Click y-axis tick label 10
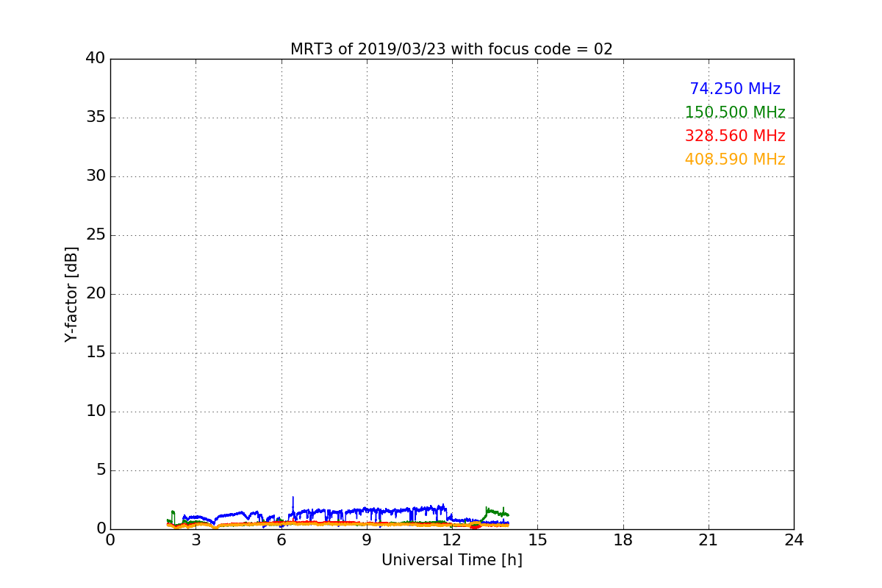Screen dimensions: 882x588 [96, 412]
